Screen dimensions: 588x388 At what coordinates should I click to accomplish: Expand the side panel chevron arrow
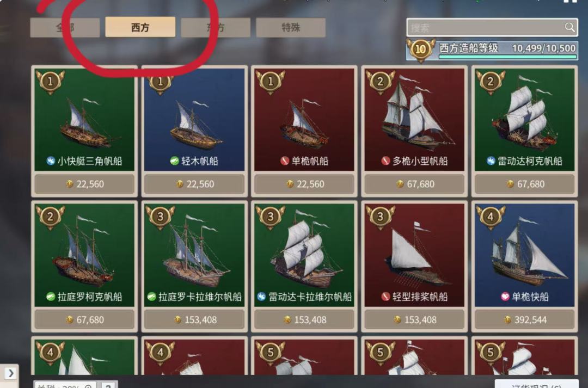pyautogui.click(x=10, y=373)
